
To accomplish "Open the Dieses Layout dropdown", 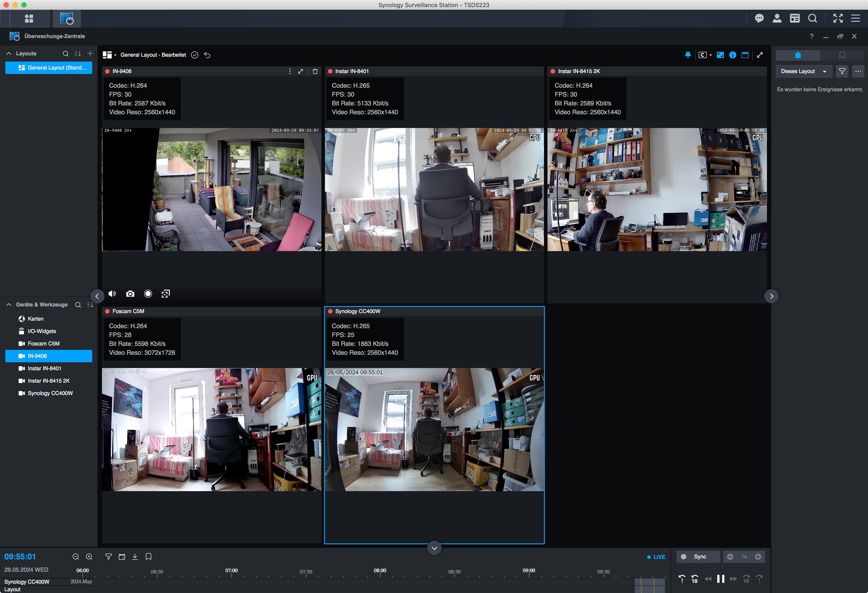I will [x=803, y=71].
